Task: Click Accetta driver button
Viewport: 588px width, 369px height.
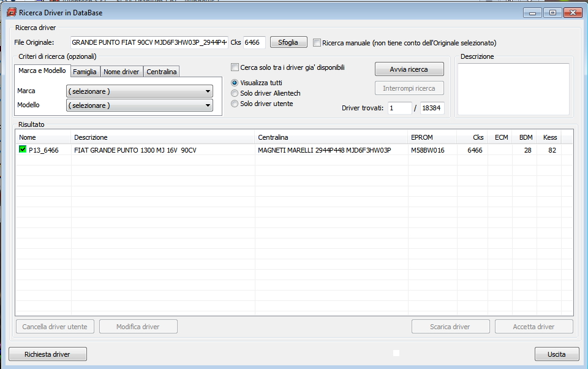Action: 533,327
